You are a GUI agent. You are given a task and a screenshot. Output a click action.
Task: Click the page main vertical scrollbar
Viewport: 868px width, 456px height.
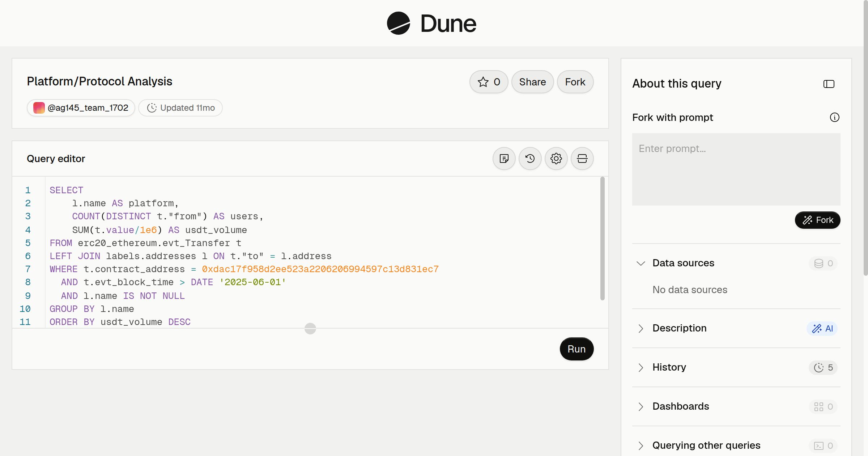865,138
